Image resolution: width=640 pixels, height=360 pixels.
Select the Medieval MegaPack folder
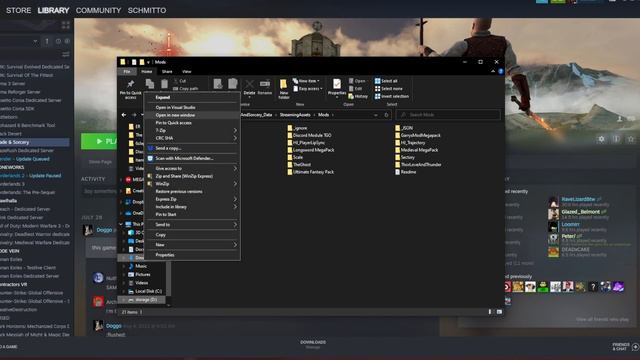pyautogui.click(x=417, y=150)
